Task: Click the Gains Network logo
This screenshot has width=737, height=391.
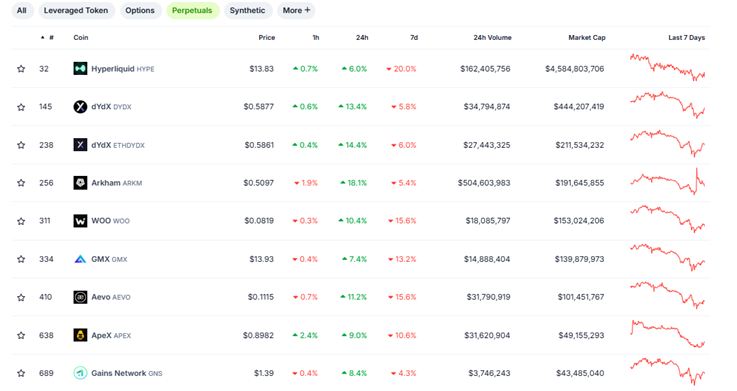Action: coord(80,373)
